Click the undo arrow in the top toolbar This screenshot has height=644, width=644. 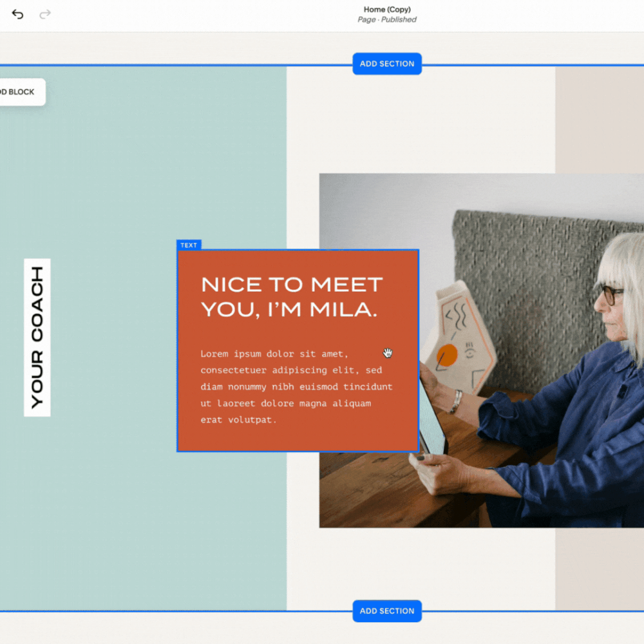tap(17, 14)
